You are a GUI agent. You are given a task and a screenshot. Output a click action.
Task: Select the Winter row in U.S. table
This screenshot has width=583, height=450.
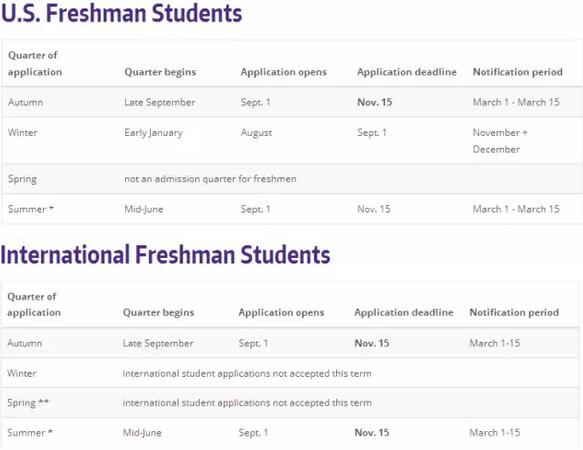[x=292, y=140]
